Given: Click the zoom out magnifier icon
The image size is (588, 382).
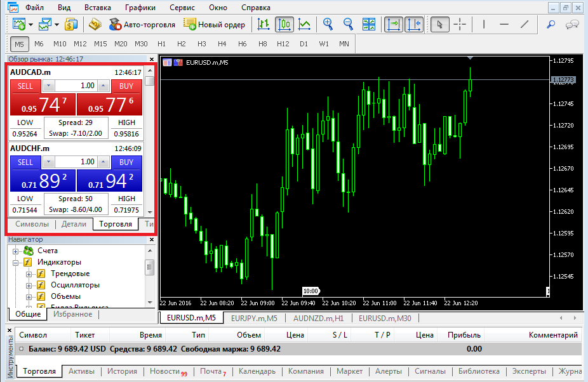Looking at the screenshot, I should coord(348,25).
